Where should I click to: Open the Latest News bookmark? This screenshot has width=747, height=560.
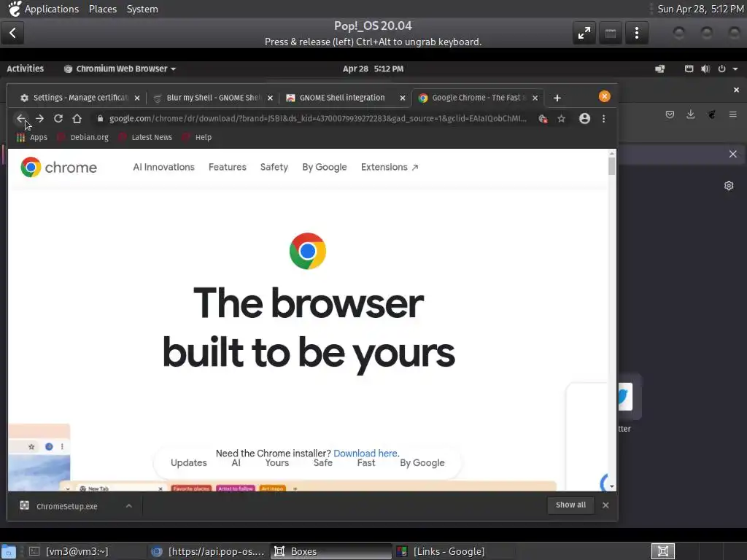(145, 137)
